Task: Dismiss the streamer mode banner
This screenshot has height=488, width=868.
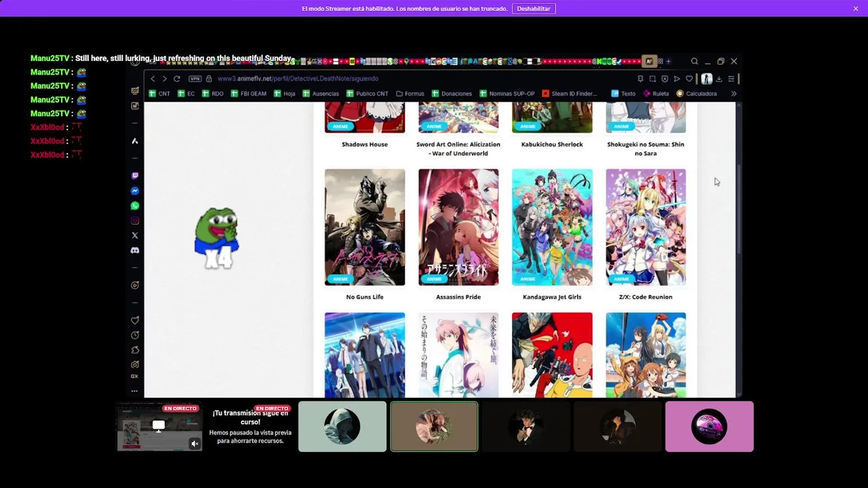Action: [856, 9]
